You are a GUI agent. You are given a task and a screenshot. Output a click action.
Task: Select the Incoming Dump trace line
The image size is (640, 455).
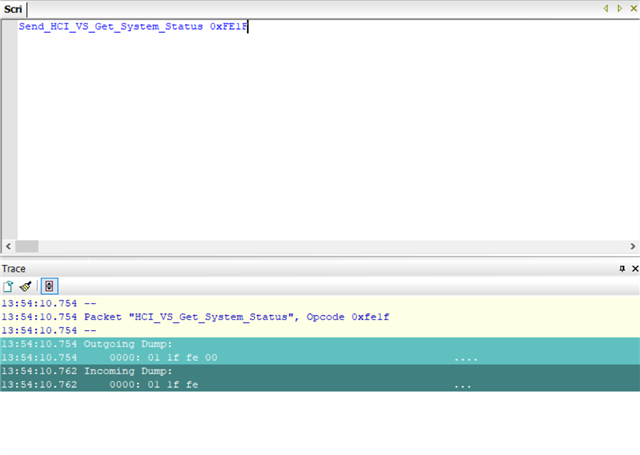(320, 371)
